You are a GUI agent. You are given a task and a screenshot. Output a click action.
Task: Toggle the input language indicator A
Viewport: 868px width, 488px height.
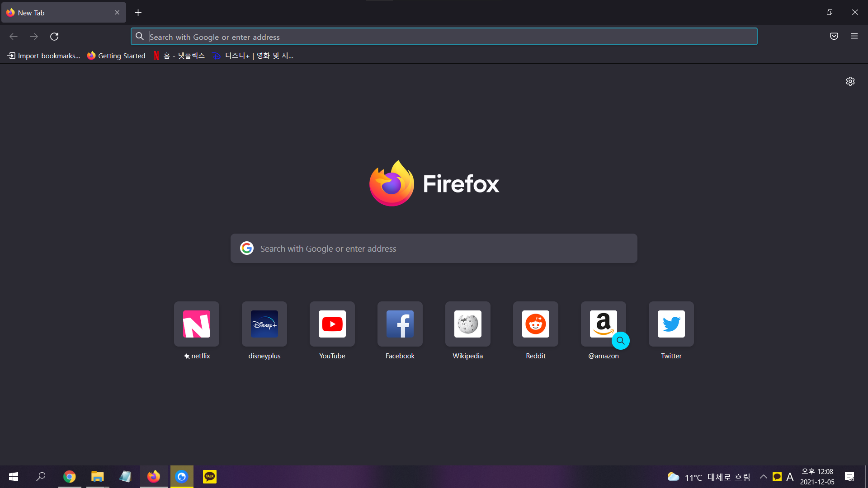click(x=790, y=477)
